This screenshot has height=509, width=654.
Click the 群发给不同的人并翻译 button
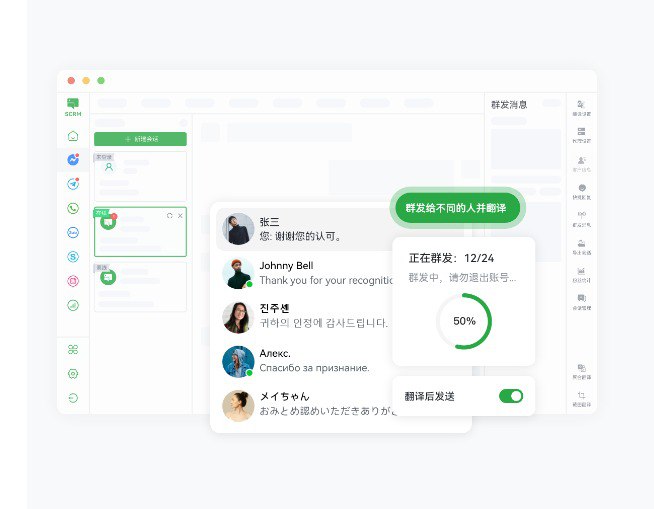click(457, 209)
